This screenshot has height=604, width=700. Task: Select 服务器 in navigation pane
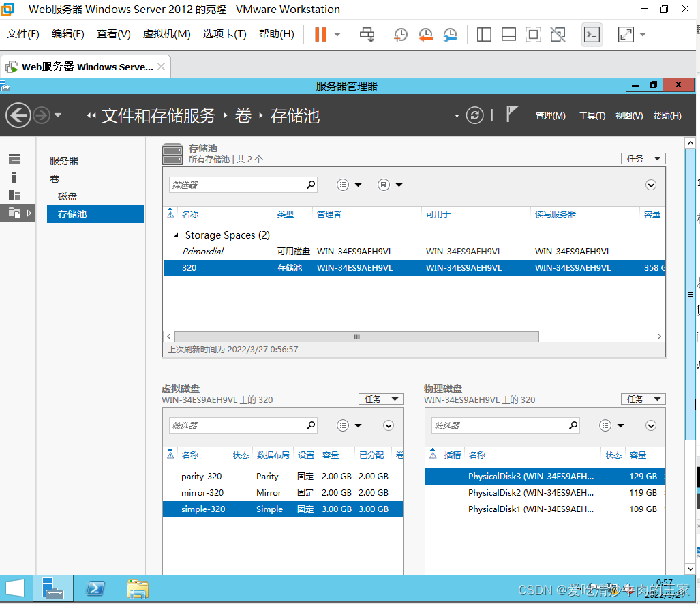coord(64,161)
